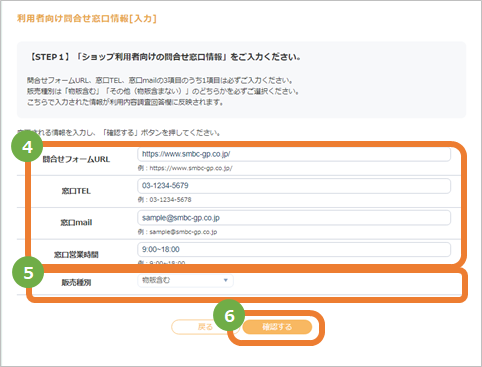Click the example URL hint text
This screenshot has height=367, width=482.
pos(185,168)
